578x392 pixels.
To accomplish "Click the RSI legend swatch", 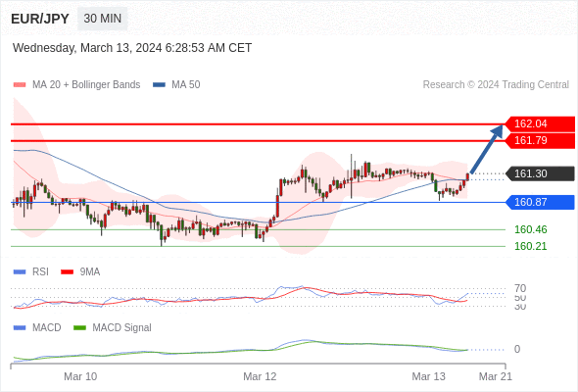I will (20, 272).
